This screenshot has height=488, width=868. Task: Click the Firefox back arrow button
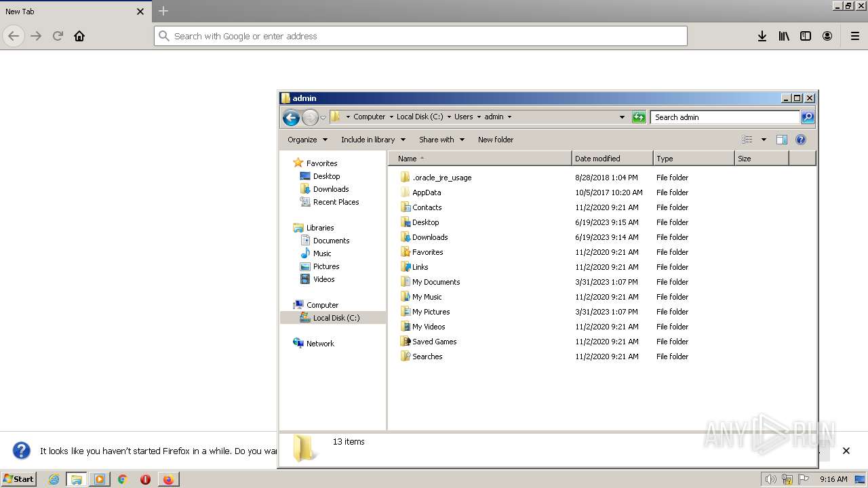pos(14,36)
